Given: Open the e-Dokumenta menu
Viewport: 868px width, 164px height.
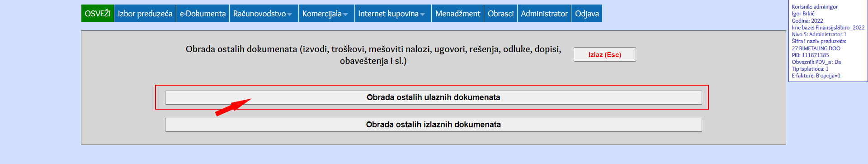Looking at the screenshot, I should (x=203, y=13).
